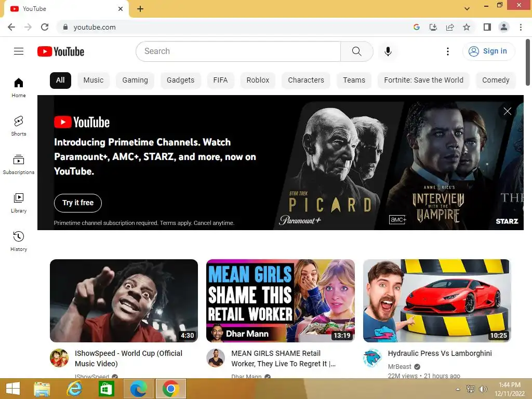
Task: Start voice search with microphone icon
Action: point(388,51)
